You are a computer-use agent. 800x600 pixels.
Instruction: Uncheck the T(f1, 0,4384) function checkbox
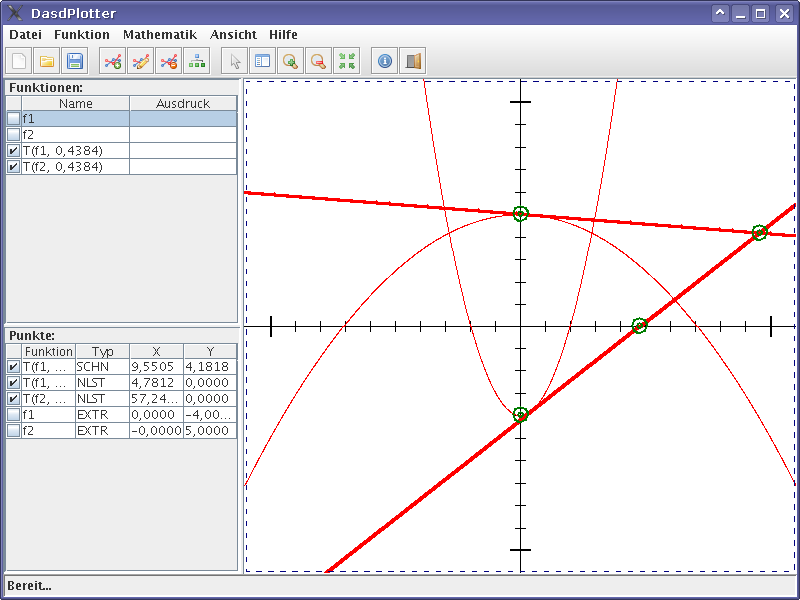[x=13, y=151]
